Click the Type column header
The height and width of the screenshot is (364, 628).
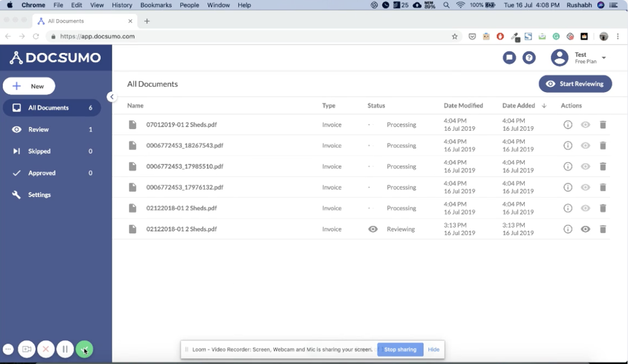click(329, 105)
